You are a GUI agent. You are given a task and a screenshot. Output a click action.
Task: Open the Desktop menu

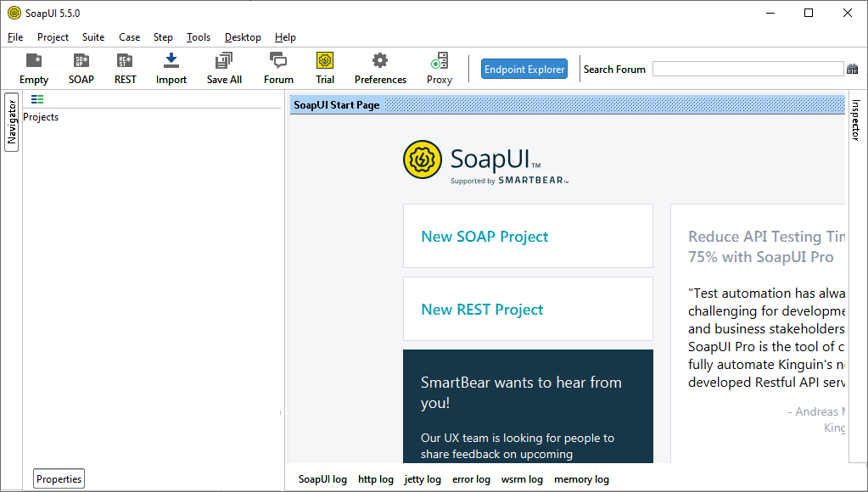pos(243,37)
